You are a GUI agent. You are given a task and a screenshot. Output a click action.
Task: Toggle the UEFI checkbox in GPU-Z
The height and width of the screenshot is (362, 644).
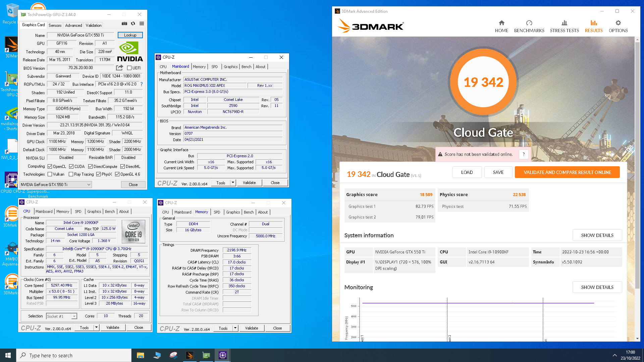pyautogui.click(x=129, y=68)
